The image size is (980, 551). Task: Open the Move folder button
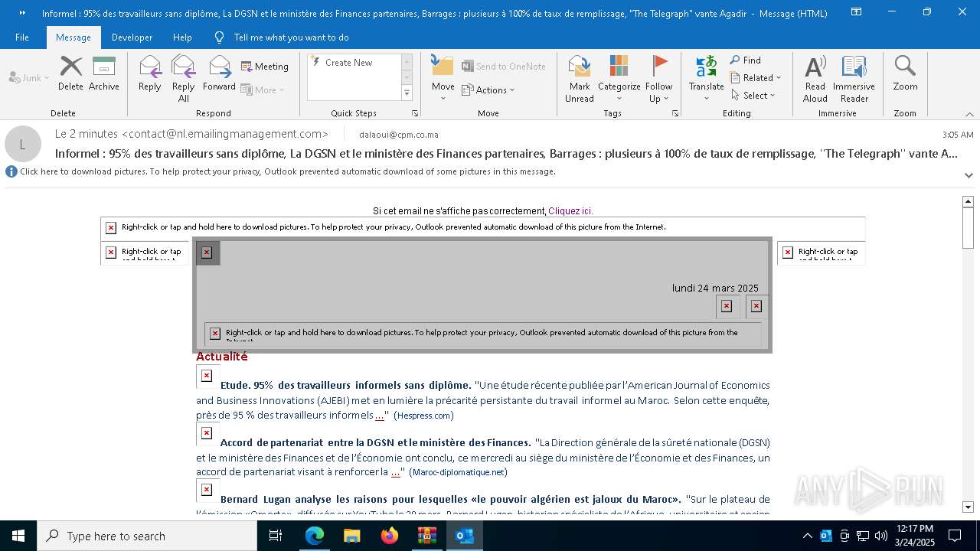coord(443,79)
